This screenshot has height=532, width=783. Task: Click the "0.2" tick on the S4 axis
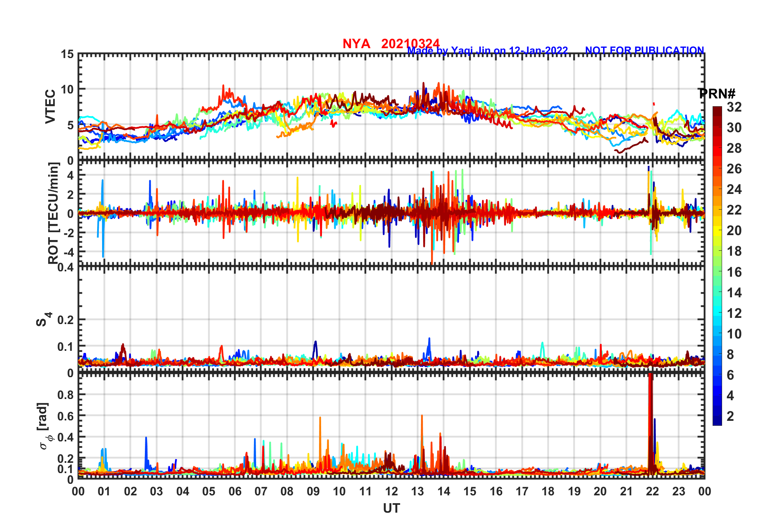coord(66,320)
